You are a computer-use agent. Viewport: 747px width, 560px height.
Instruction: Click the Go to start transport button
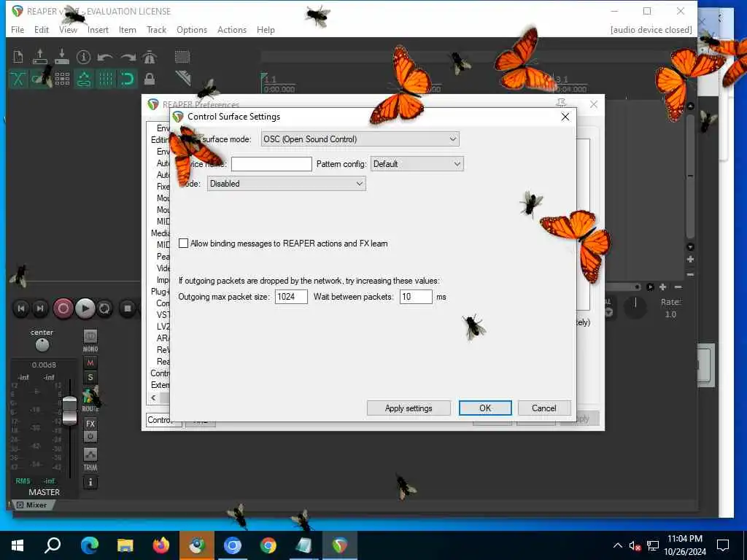click(x=21, y=308)
